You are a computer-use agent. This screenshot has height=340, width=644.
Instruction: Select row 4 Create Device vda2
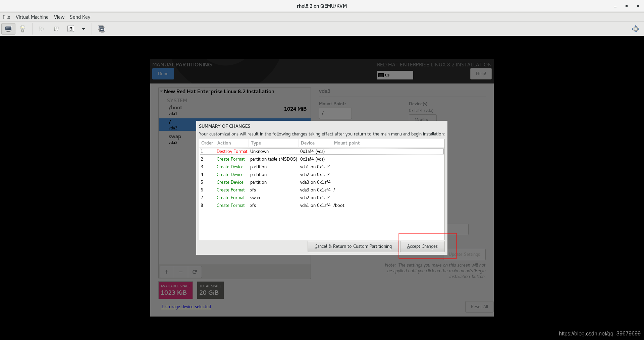322,175
